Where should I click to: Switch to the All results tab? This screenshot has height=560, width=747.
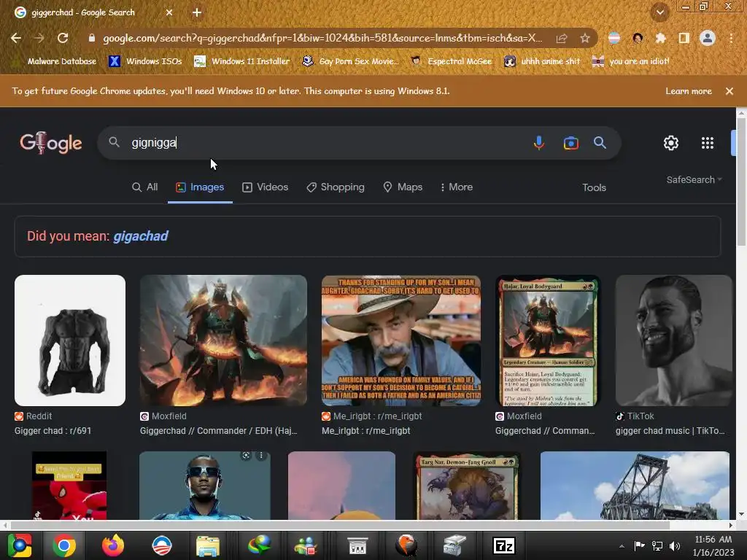tap(145, 187)
